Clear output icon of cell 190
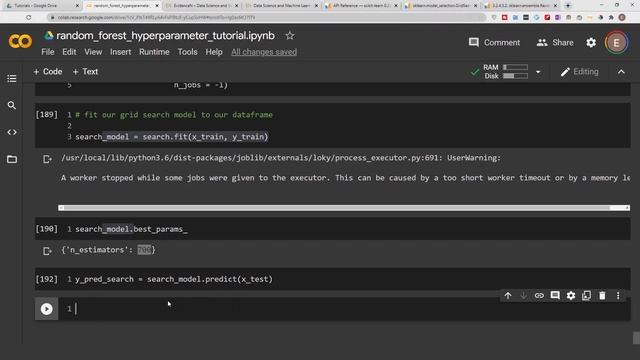This screenshot has width=640, height=360. coord(47,251)
